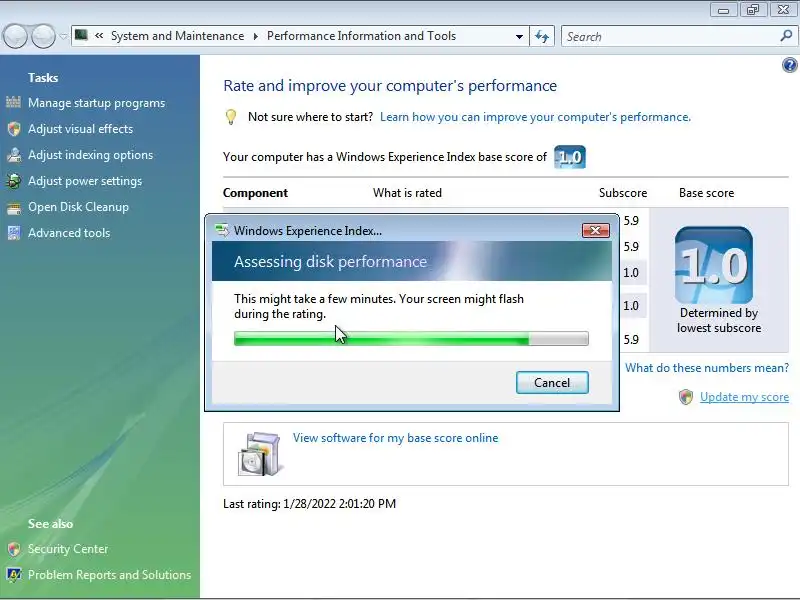Image resolution: width=800 pixels, height=600 pixels.
Task: Click the large 1.0 base score badge
Action: (x=713, y=265)
